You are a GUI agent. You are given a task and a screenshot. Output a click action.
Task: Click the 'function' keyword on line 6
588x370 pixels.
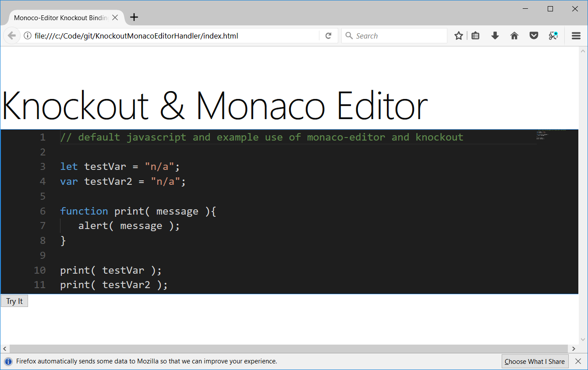coord(84,211)
